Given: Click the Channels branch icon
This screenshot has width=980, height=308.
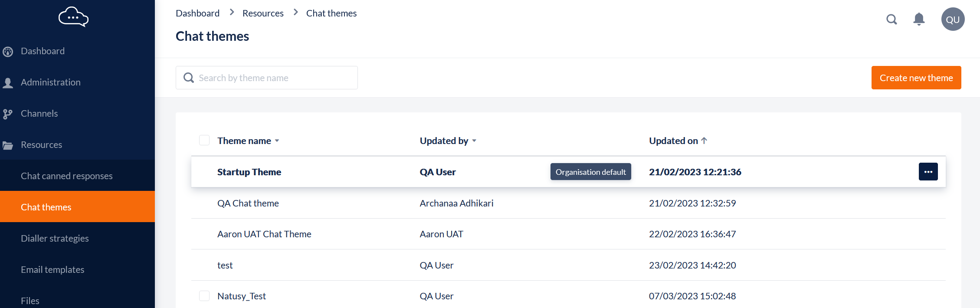Looking at the screenshot, I should (8, 114).
